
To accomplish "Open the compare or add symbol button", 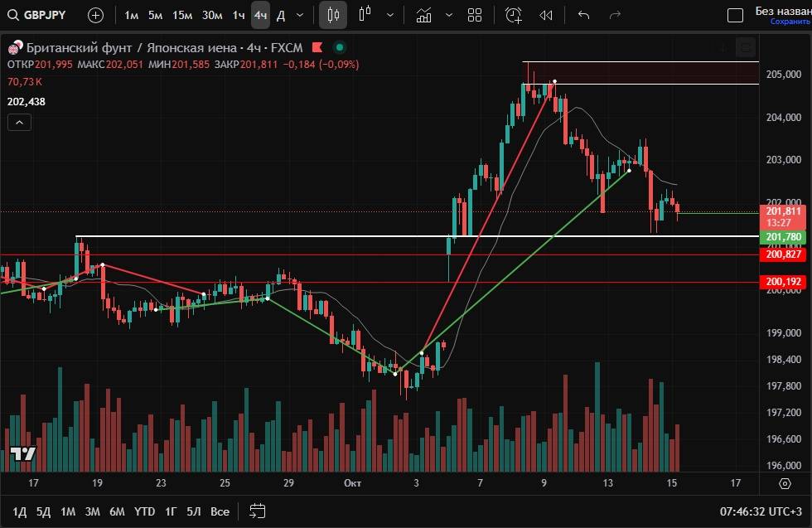I will (96, 15).
